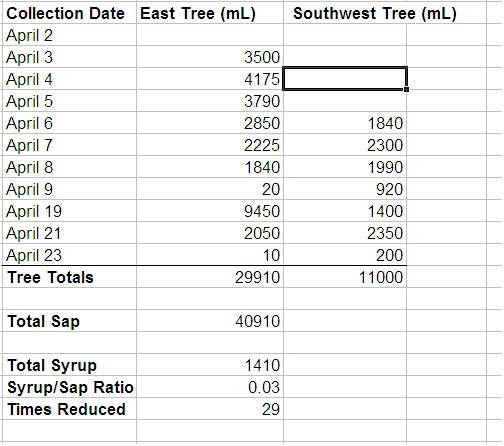Click the 'Total Syrup' label cell
504x446 pixels.
coord(69,365)
